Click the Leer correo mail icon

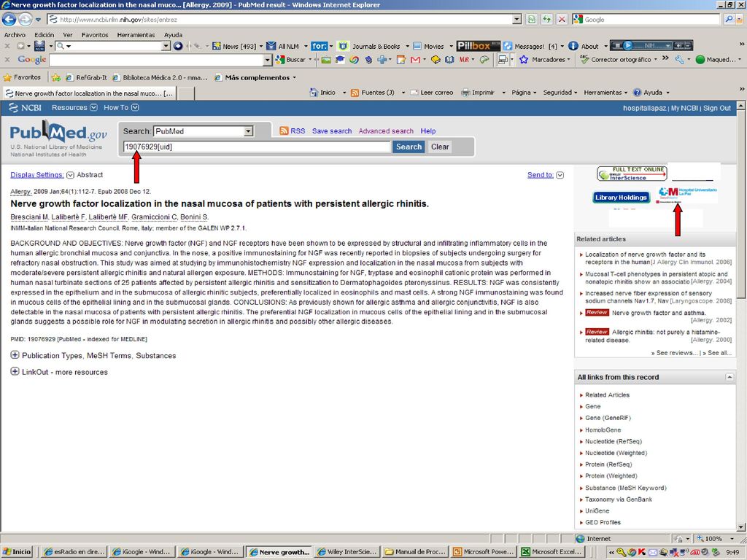coord(414,93)
